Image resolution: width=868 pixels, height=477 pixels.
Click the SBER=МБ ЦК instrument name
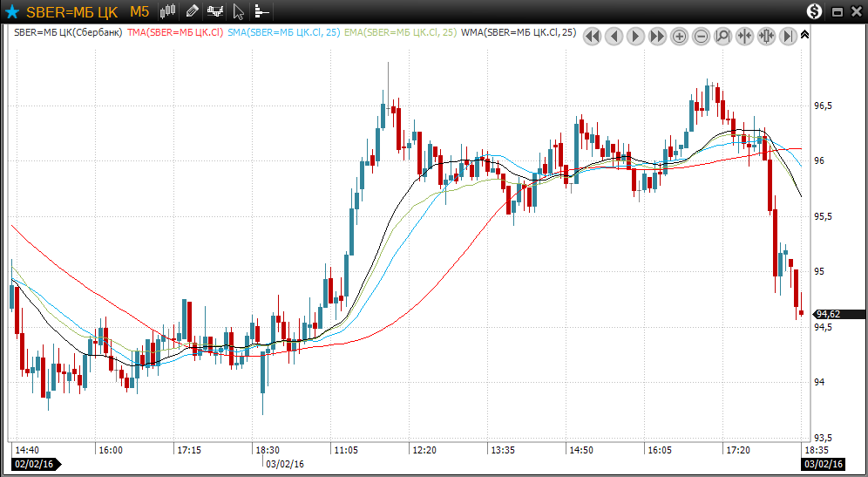pyautogui.click(x=71, y=12)
